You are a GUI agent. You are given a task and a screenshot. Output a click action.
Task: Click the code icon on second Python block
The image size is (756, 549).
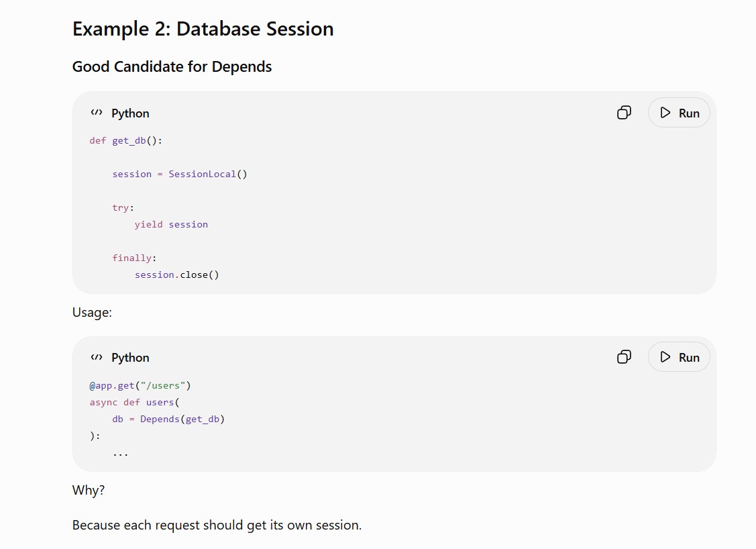point(97,358)
